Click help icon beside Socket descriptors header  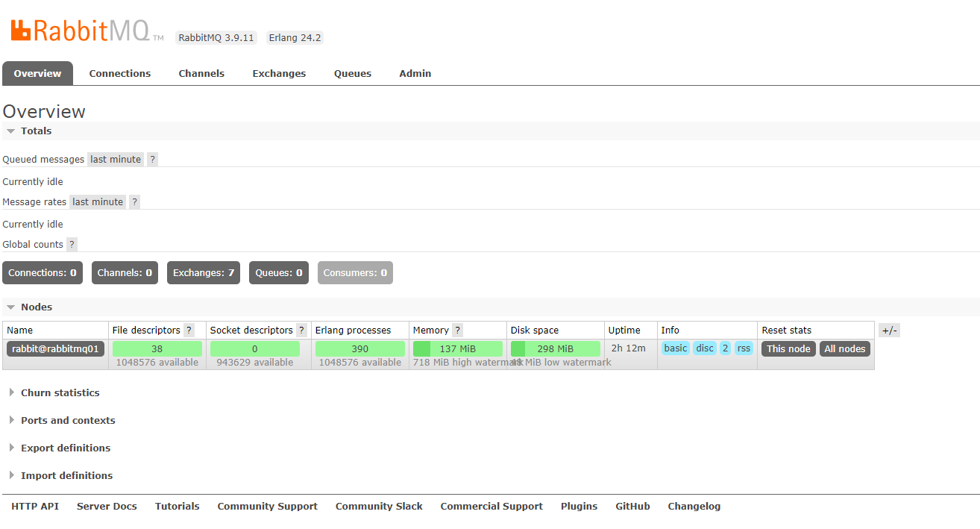coord(301,330)
